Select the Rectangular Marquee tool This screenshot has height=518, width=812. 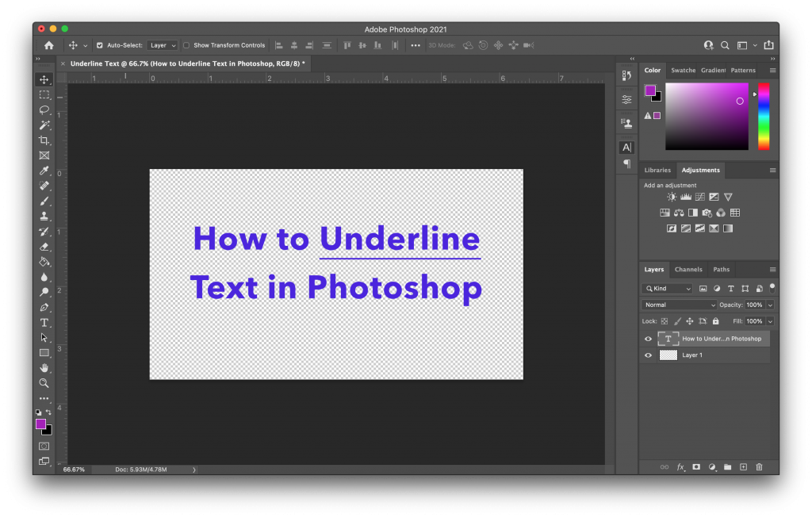pyautogui.click(x=44, y=94)
